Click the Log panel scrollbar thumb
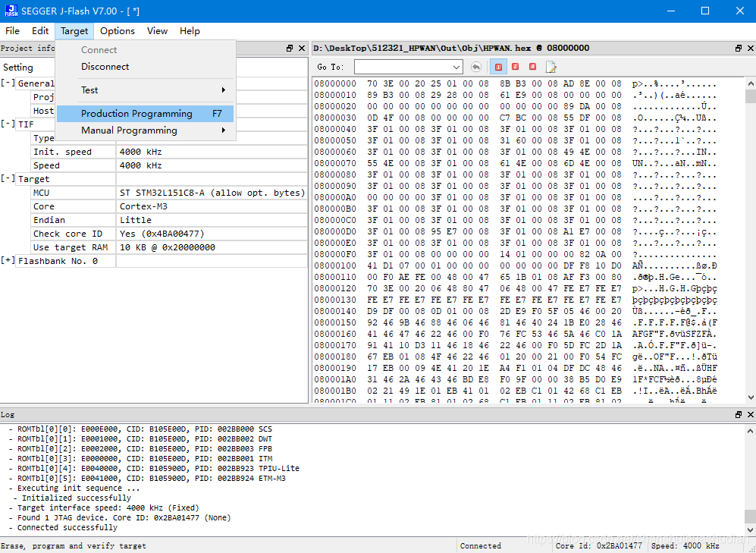 coord(750,517)
